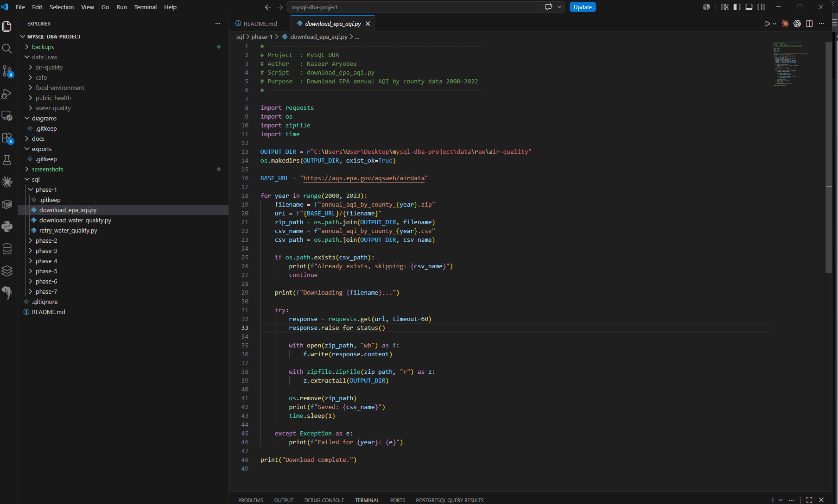This screenshot has width=838, height=504.
Task: Add a new terminal with plus button
Action: tap(773, 500)
